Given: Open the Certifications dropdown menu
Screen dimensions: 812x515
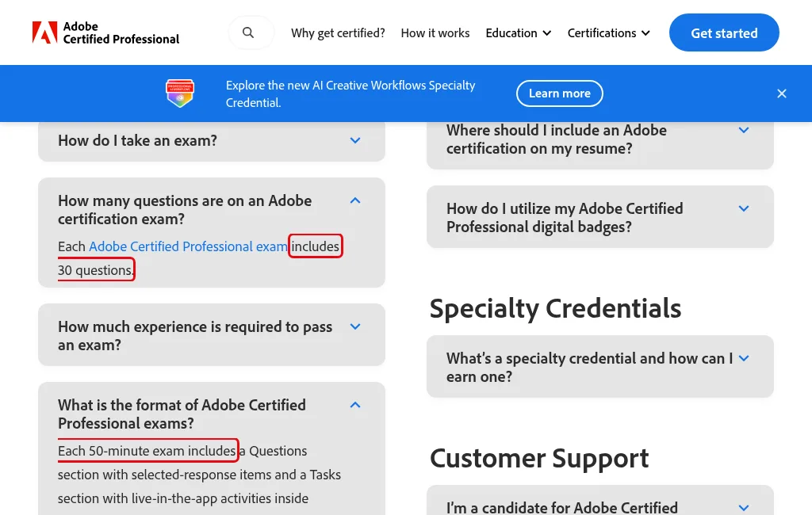Looking at the screenshot, I should click(x=608, y=33).
